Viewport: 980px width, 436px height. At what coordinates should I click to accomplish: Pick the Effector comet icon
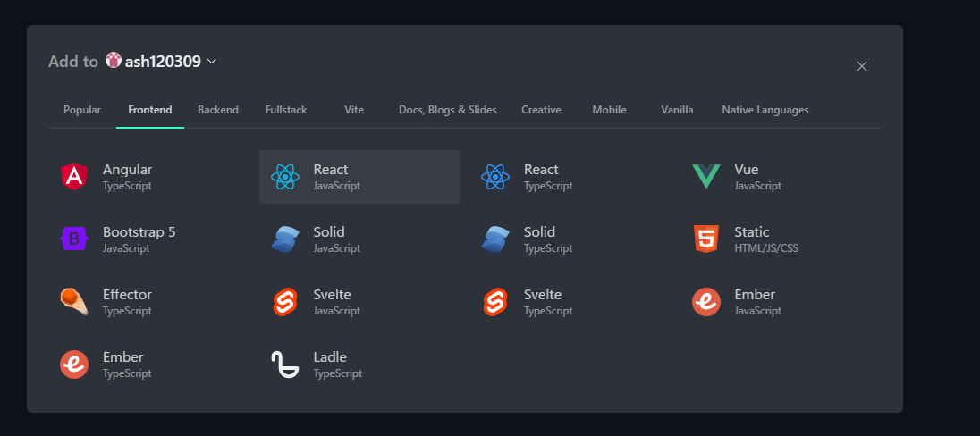coord(74,302)
